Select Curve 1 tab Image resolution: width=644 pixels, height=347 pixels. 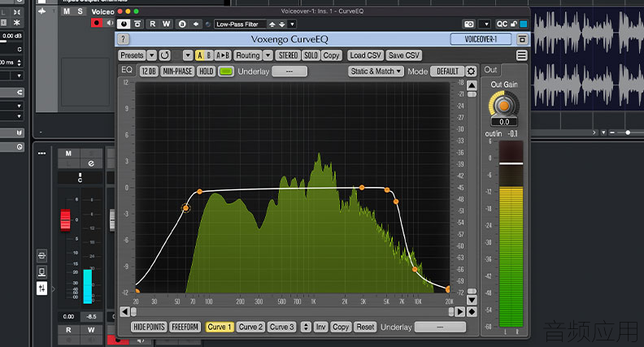coord(220,327)
